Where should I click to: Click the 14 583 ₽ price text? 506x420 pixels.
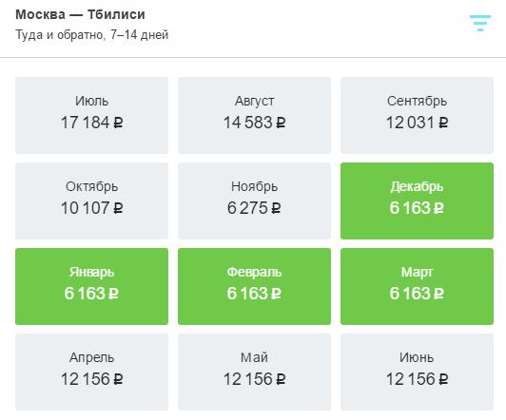pyautogui.click(x=255, y=123)
